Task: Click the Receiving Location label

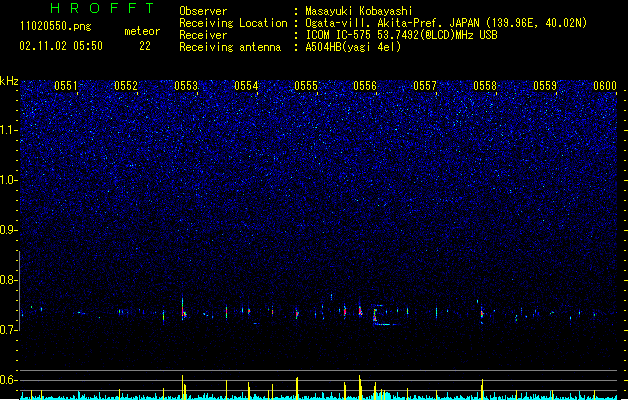Action: click(x=233, y=23)
